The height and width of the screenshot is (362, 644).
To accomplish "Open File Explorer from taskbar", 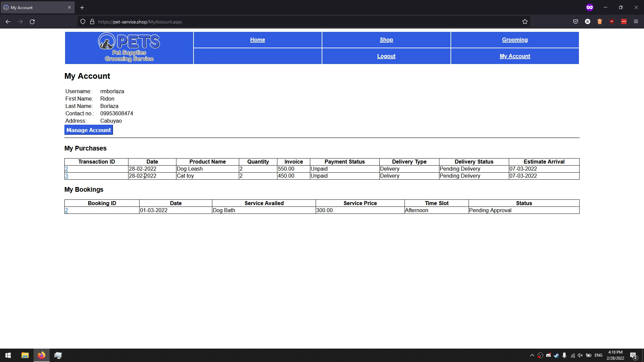I will [x=25, y=355].
